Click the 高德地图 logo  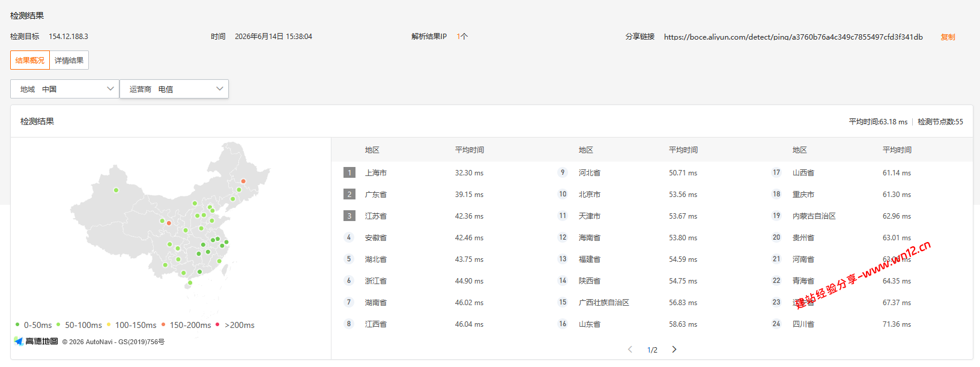click(36, 341)
